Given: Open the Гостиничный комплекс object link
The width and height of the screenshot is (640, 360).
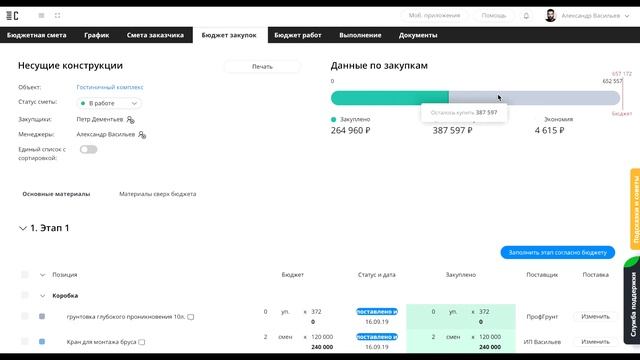Looking at the screenshot, I should tap(110, 87).
